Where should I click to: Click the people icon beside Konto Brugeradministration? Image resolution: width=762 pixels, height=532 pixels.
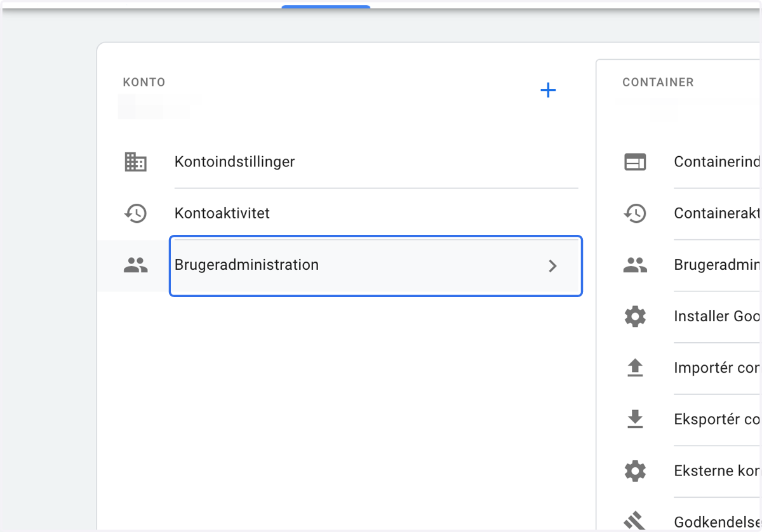pyautogui.click(x=135, y=265)
